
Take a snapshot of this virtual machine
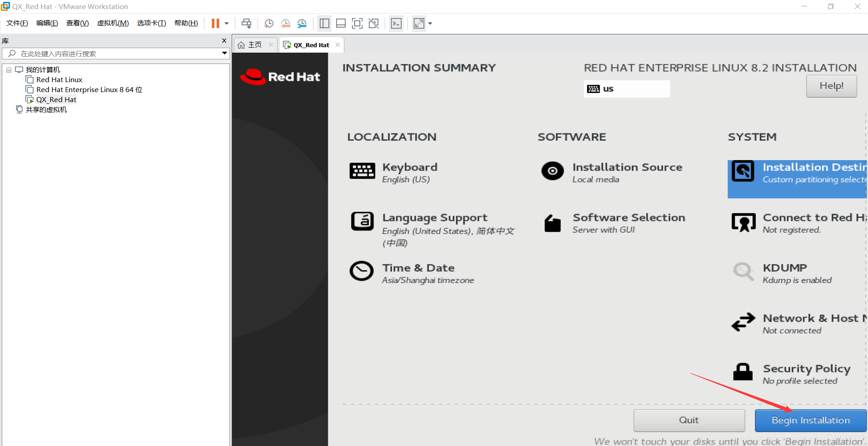(269, 24)
